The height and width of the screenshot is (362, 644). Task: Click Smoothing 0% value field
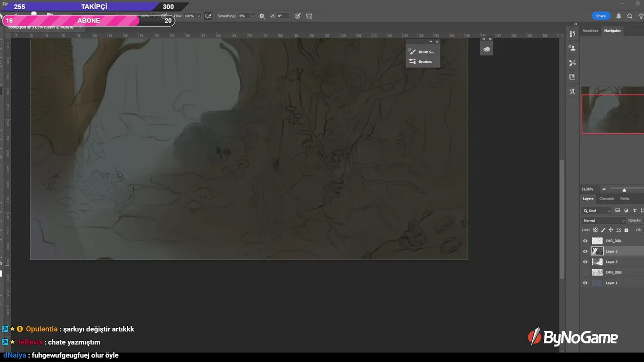coord(244,16)
